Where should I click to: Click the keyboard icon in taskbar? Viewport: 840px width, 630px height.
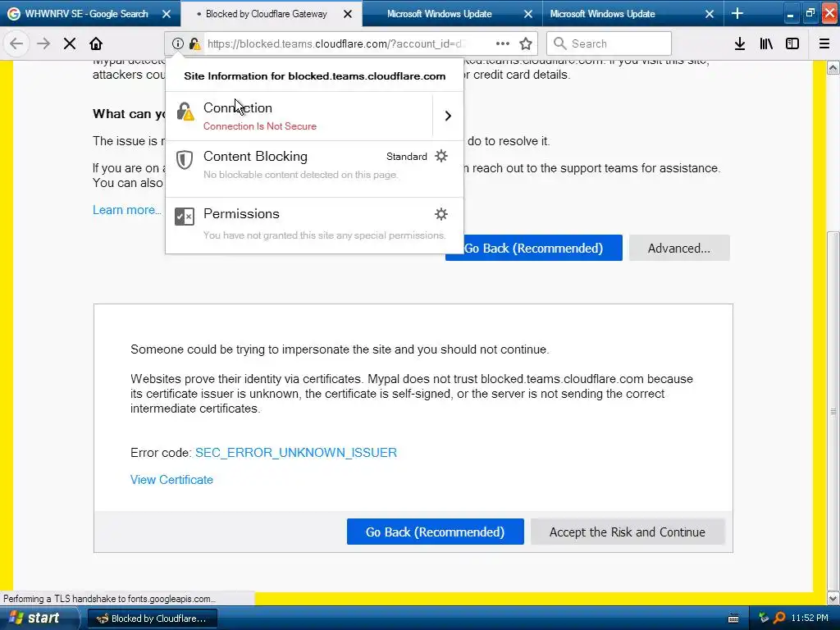point(734,619)
